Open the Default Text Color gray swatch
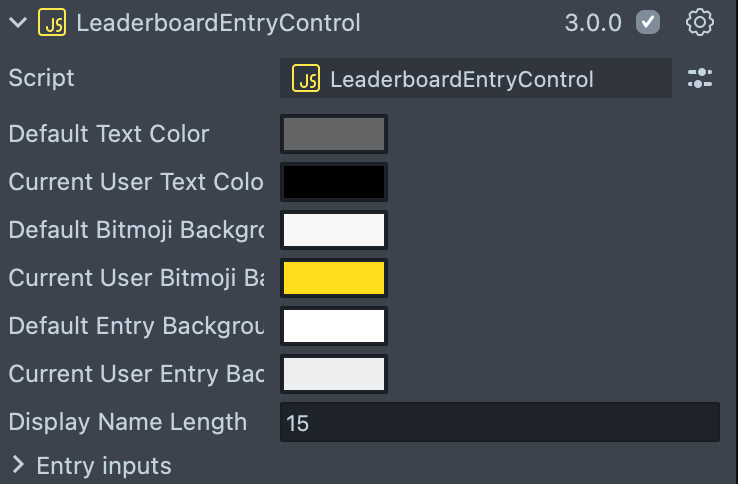The image size is (738, 484). click(x=334, y=134)
